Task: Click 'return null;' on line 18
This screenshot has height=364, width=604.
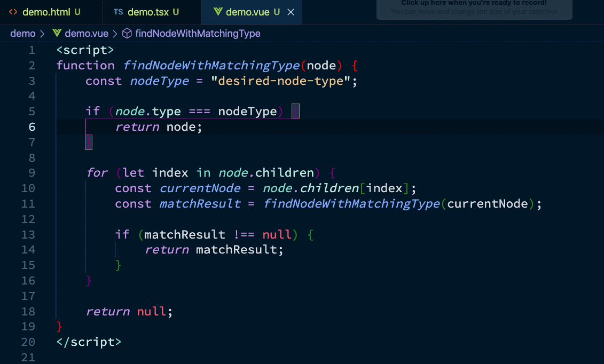Action: tap(129, 311)
